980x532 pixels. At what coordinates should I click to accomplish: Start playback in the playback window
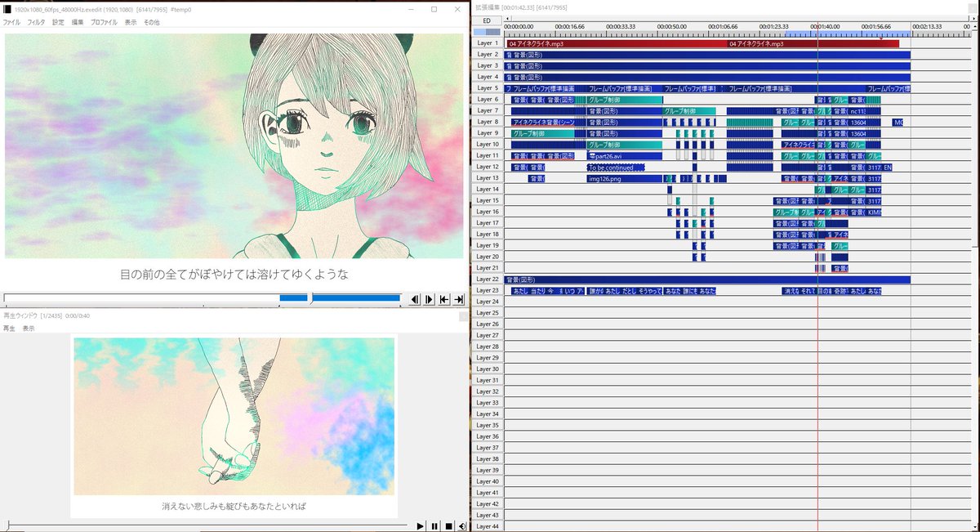[x=421, y=526]
